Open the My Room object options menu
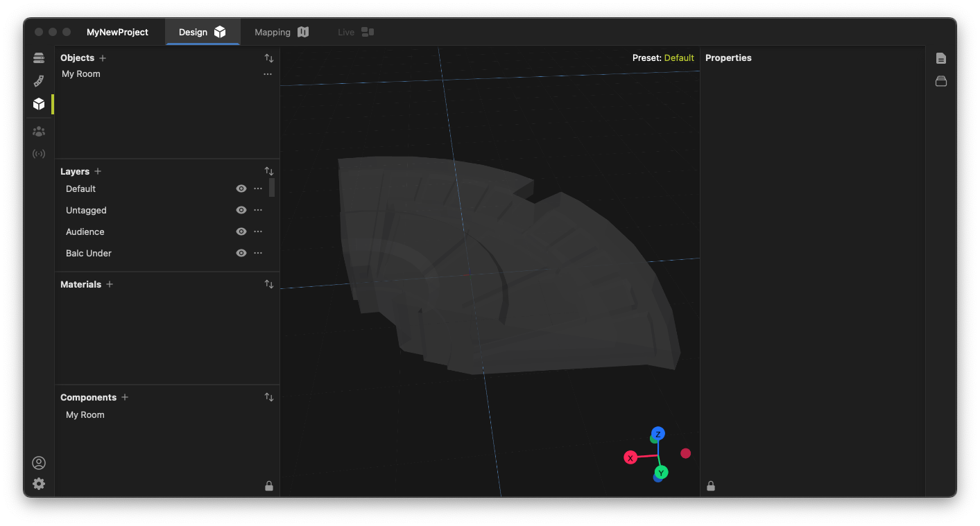The width and height of the screenshot is (980, 526). (268, 74)
